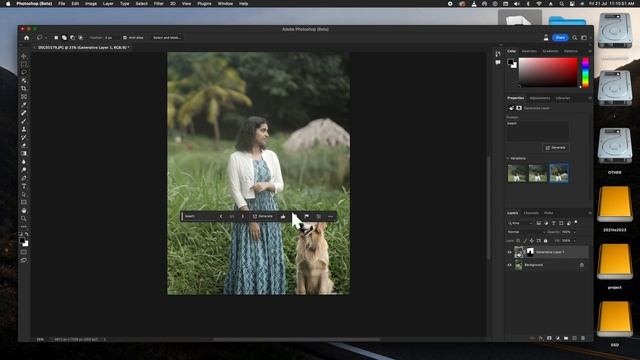The height and width of the screenshot is (360, 640).
Task: Enable New selection mode in options bar
Action: tap(56, 38)
